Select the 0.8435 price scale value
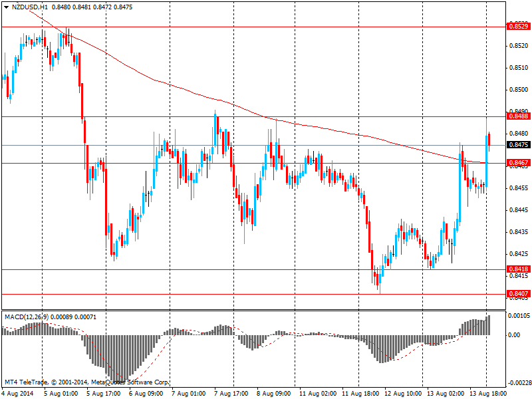Image resolution: width=532 pixels, height=399 pixels. point(519,232)
